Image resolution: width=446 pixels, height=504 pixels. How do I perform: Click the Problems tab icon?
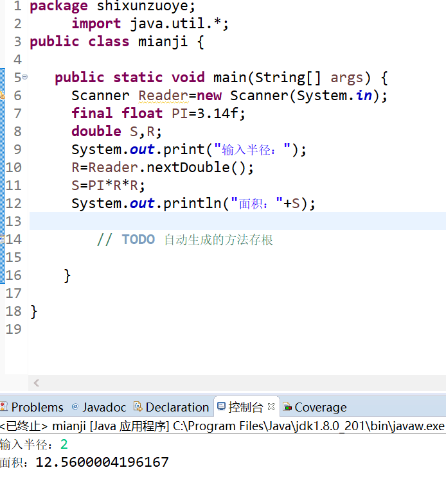pyautogui.click(x=4, y=406)
